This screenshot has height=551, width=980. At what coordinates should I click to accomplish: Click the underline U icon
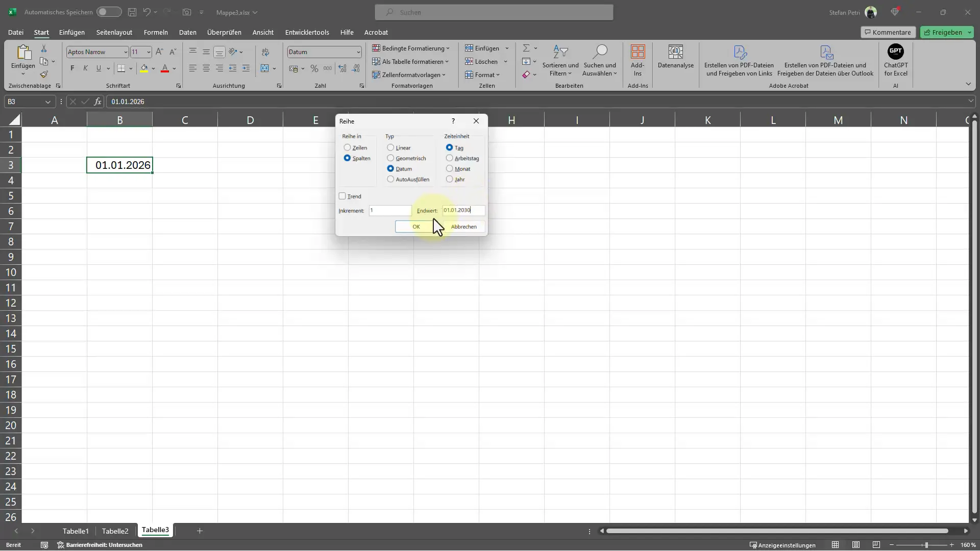(99, 68)
